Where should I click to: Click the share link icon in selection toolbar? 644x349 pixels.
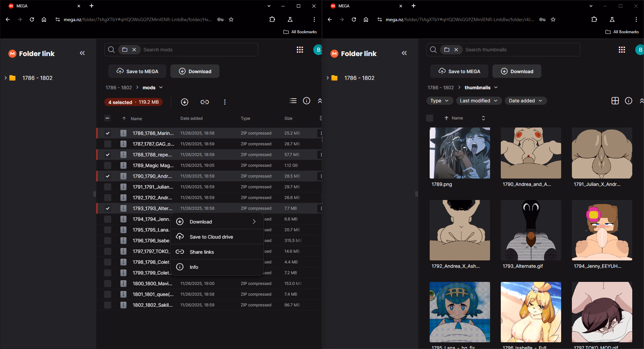(x=205, y=102)
